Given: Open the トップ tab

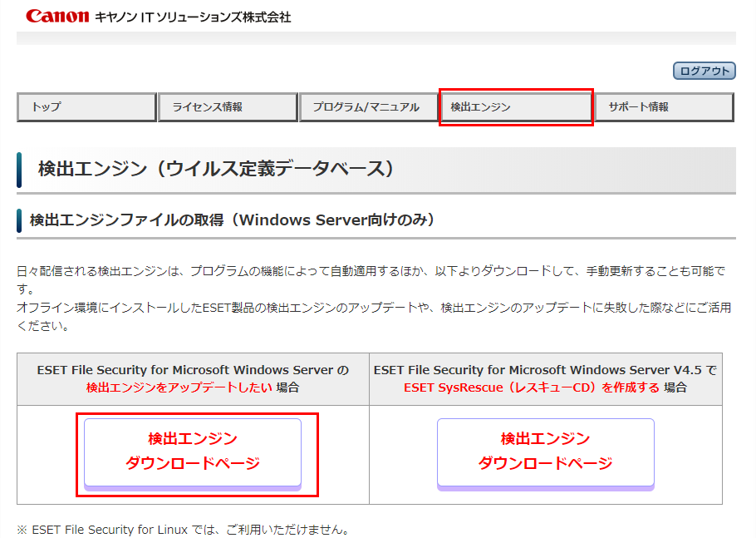Looking at the screenshot, I should tap(86, 107).
